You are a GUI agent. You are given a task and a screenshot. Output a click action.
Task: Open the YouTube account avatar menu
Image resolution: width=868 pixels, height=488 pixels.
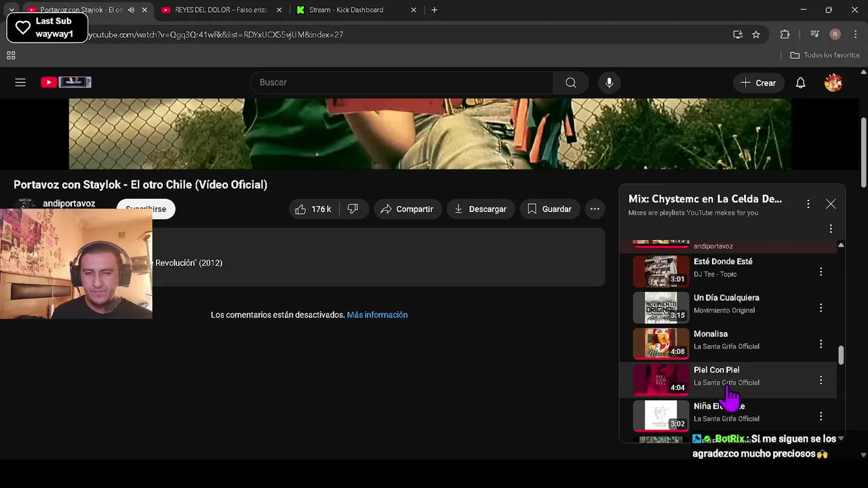click(833, 83)
